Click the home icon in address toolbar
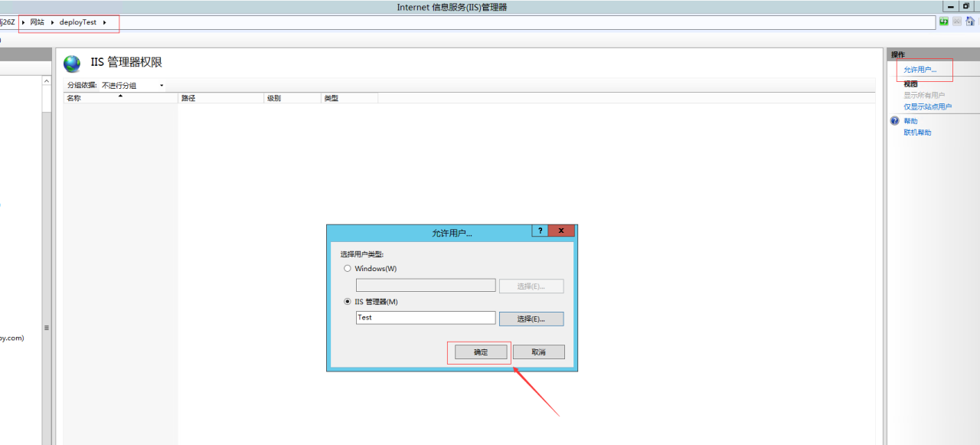The width and height of the screenshot is (980, 445). [x=970, y=21]
